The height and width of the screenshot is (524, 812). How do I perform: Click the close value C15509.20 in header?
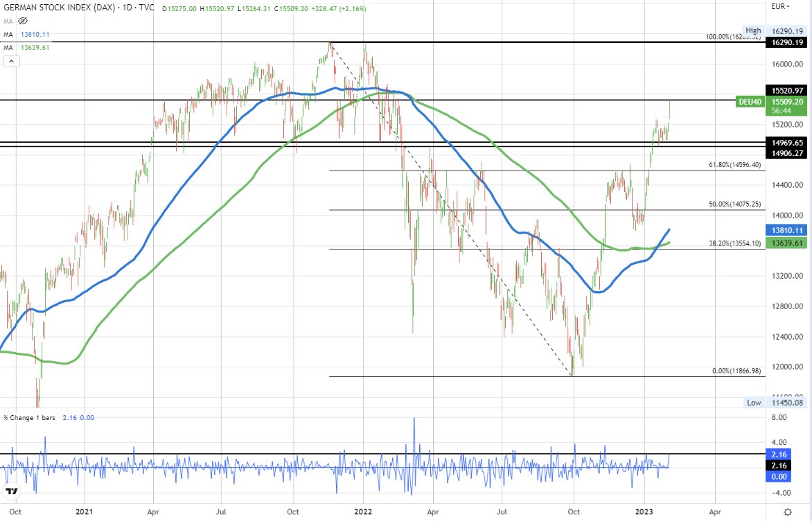coord(292,9)
